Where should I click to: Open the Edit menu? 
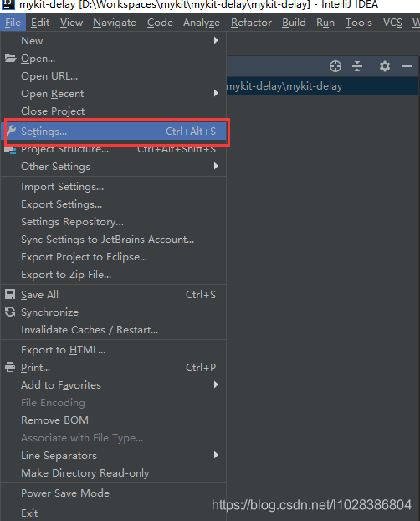40,23
